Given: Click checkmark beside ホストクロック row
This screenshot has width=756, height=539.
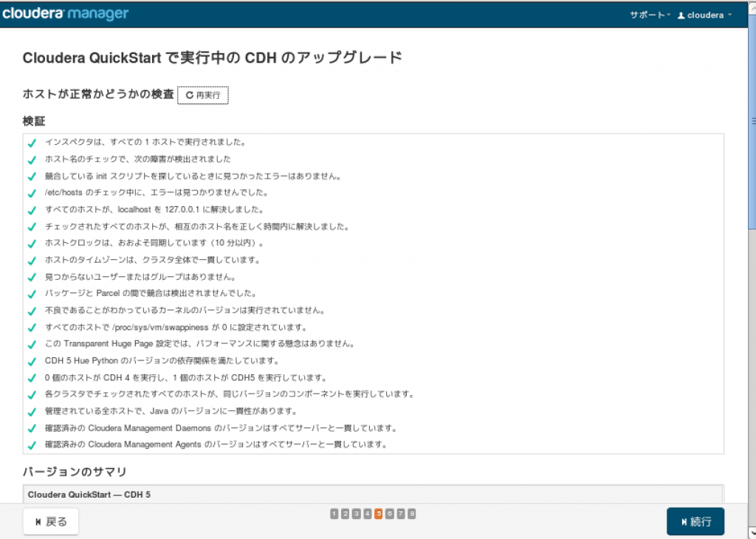Looking at the screenshot, I should 32,244.
